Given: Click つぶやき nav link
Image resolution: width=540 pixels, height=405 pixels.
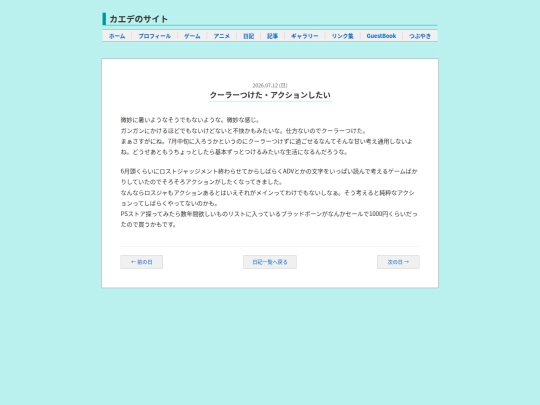Looking at the screenshot, I should (420, 36).
